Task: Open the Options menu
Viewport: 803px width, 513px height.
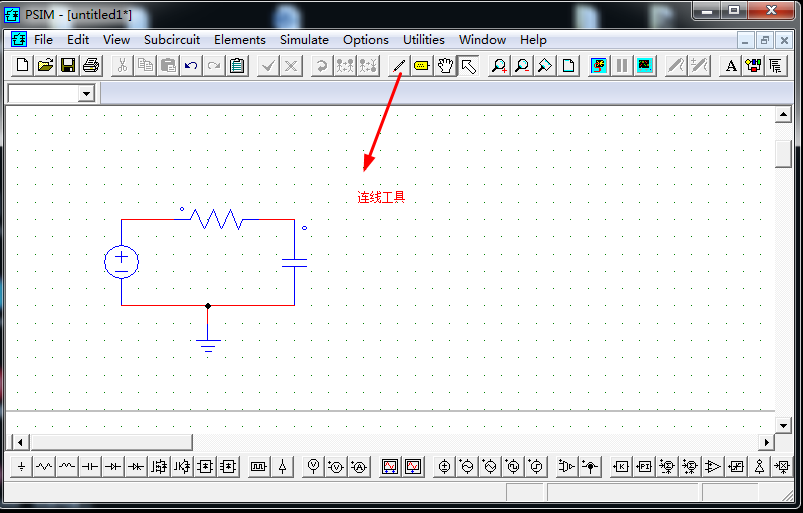Action: point(366,40)
